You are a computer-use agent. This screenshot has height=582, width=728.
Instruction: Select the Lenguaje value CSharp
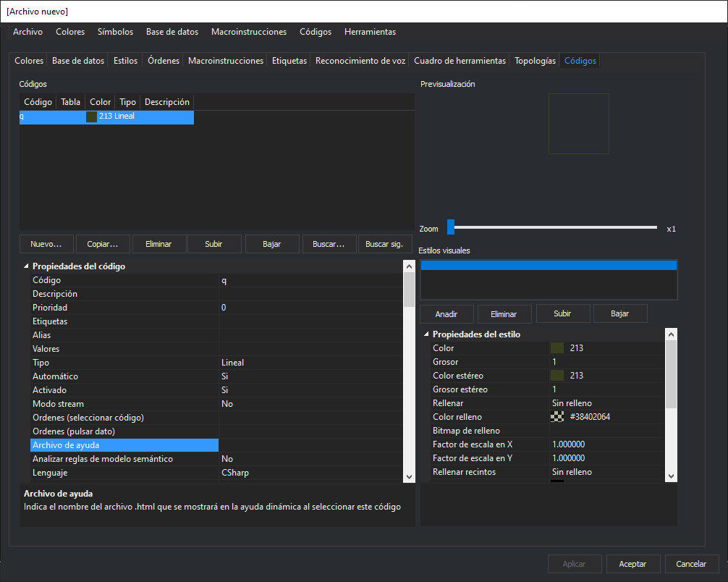coord(310,473)
